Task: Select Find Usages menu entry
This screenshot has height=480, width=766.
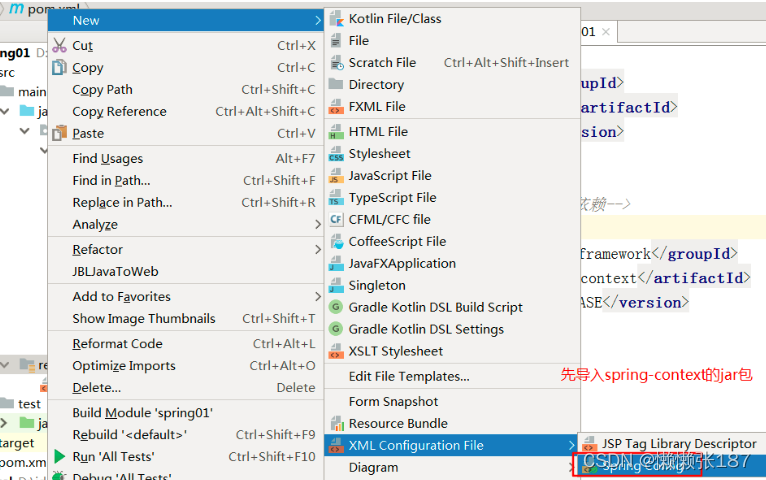Action: (x=186, y=158)
